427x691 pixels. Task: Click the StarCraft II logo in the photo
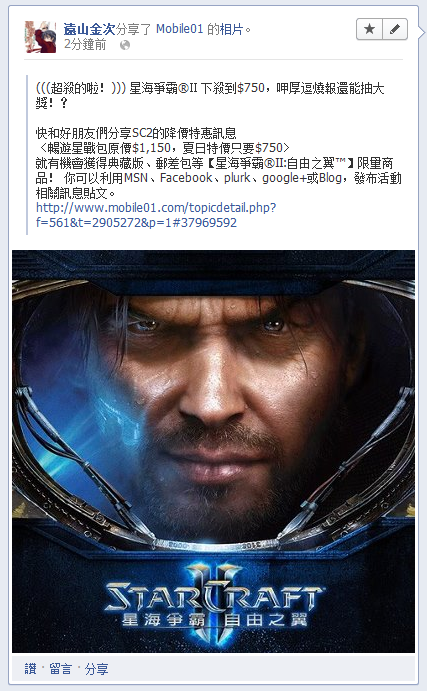pos(214,595)
